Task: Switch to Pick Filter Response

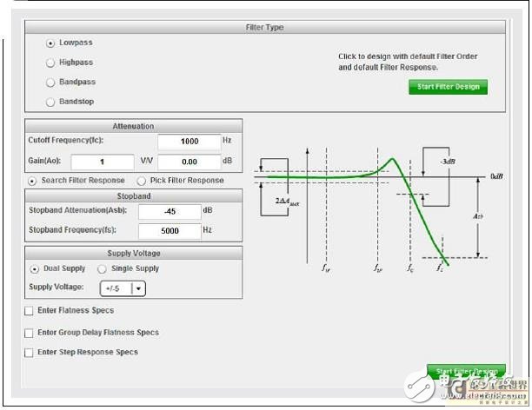Action: [142, 181]
